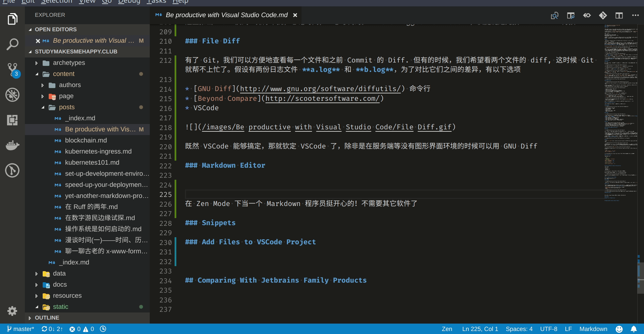
Task: Click the minimap code overview
Action: [620, 113]
